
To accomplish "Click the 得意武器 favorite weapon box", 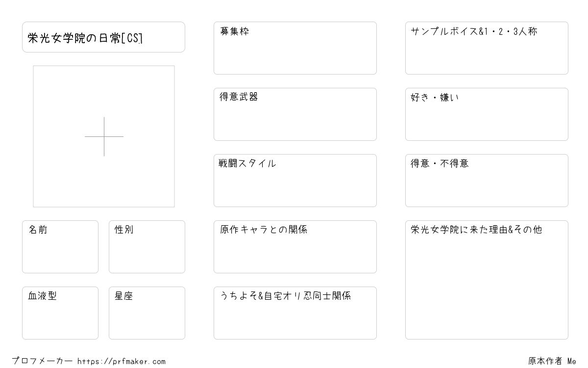I will coord(295,114).
